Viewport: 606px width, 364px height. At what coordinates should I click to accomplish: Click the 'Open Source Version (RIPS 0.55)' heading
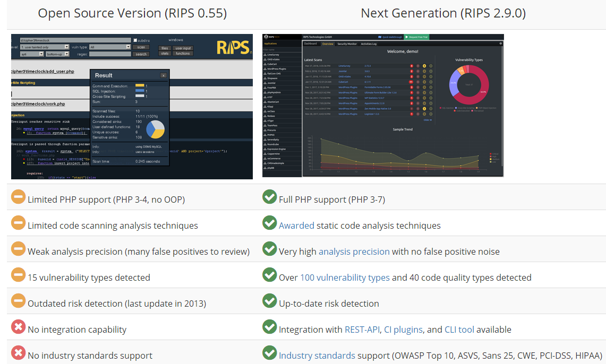point(132,13)
